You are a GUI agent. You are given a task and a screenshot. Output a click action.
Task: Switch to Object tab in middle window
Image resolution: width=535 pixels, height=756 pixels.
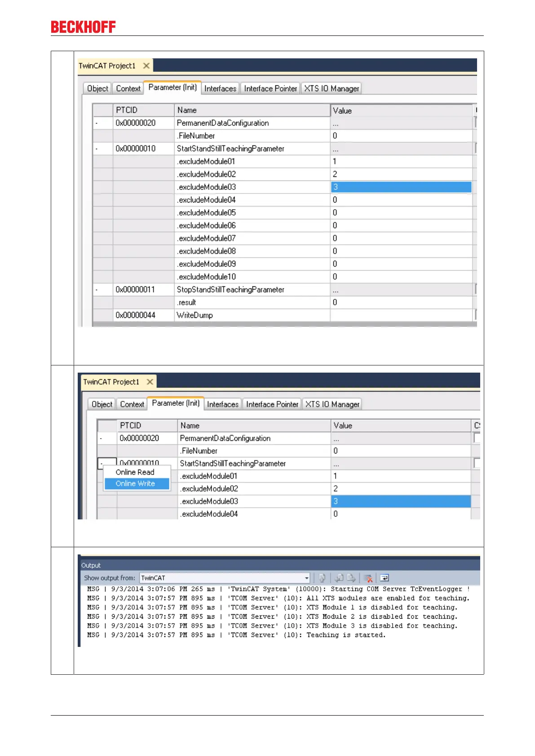pyautogui.click(x=102, y=404)
